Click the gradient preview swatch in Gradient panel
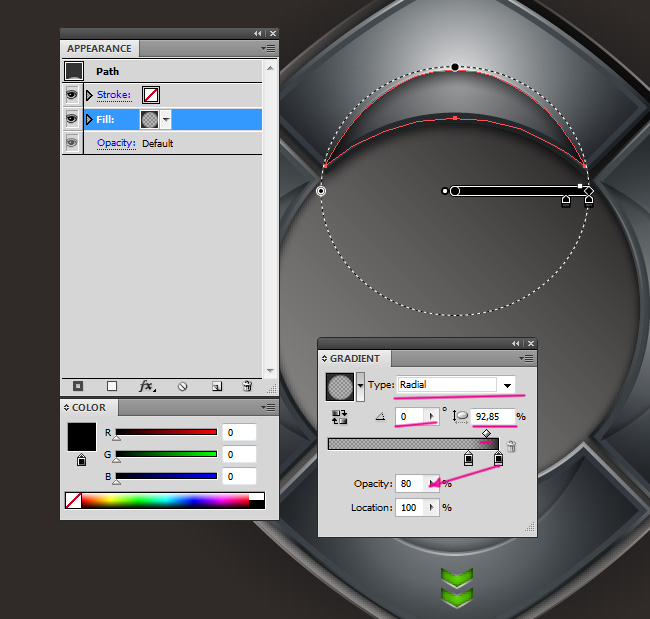Image resolution: width=650 pixels, height=619 pixels. [340, 386]
